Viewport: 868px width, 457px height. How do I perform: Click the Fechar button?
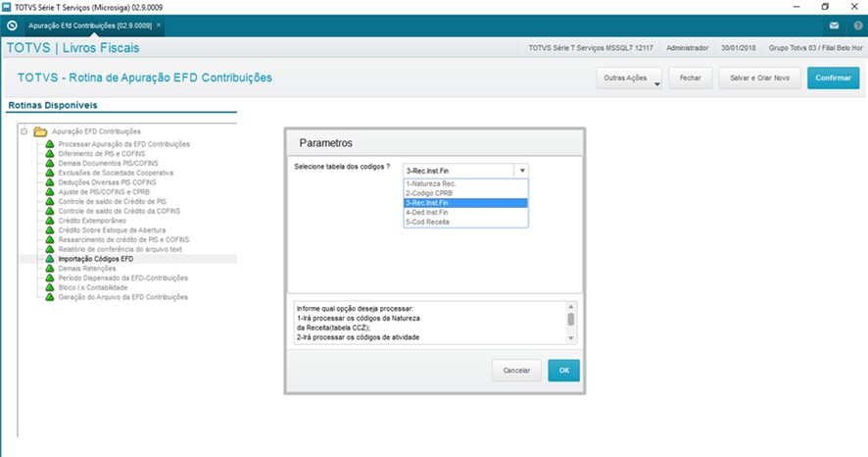pyautogui.click(x=691, y=78)
